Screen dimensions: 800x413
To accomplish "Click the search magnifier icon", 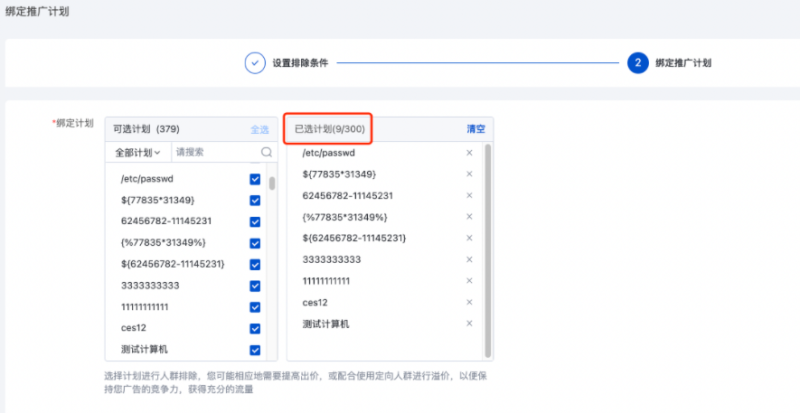I will point(266,152).
